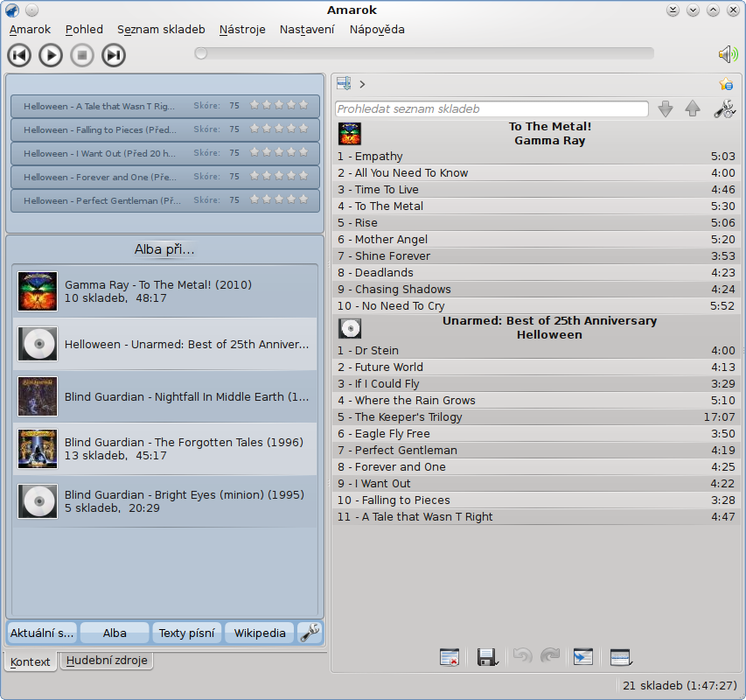Select the Bright Eyes album disc thumbnail
Viewport: 746px width, 700px height.
click(38, 501)
